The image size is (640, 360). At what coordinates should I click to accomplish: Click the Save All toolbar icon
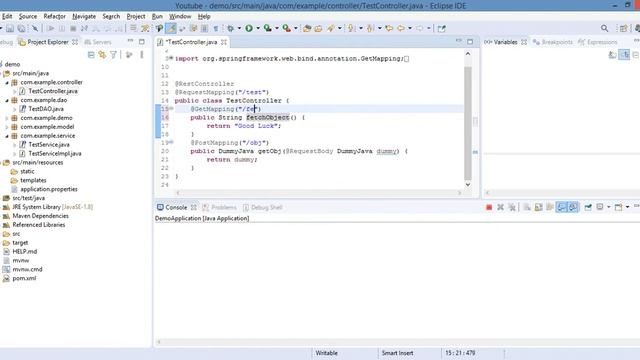coord(21,29)
